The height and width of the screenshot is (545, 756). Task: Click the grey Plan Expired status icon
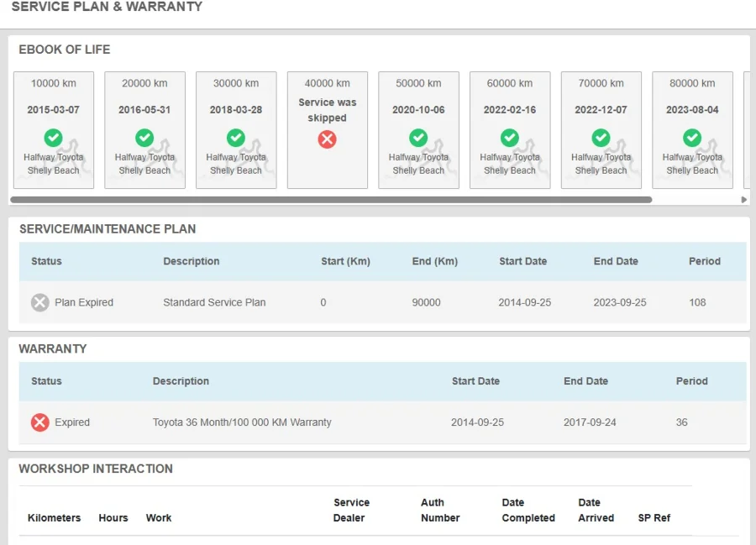coord(40,302)
